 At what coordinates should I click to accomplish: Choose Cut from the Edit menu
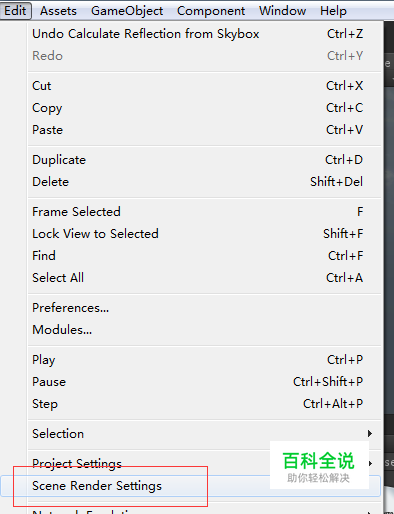click(205, 86)
